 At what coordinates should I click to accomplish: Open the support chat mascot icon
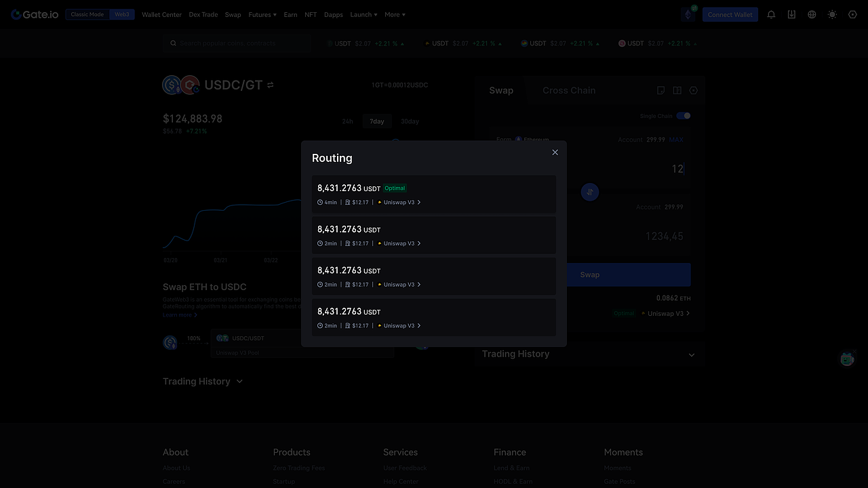tap(847, 359)
